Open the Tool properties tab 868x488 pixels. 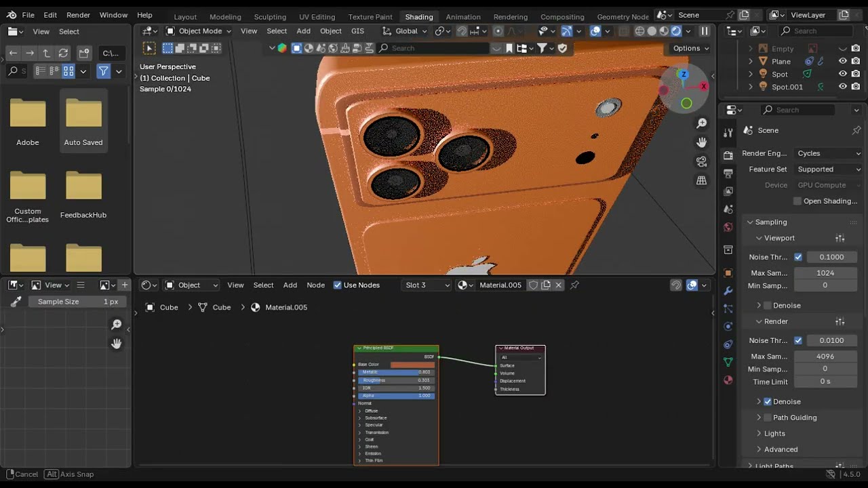(728, 133)
